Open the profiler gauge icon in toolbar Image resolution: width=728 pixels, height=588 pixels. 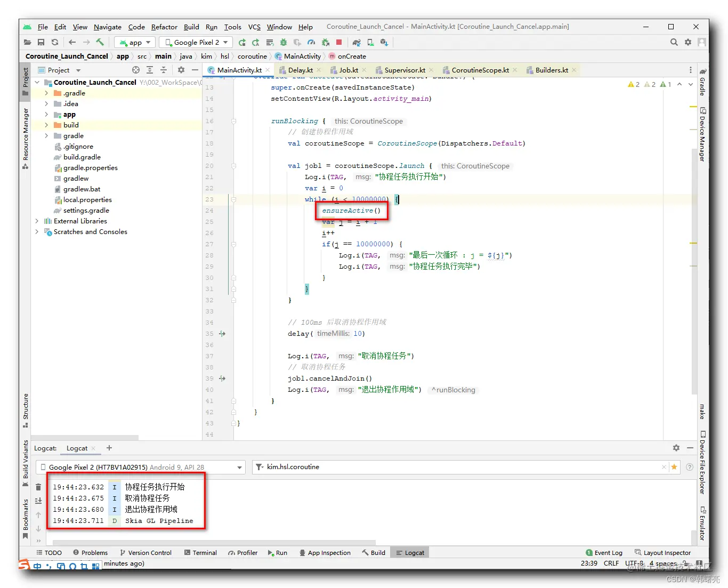[x=311, y=42]
